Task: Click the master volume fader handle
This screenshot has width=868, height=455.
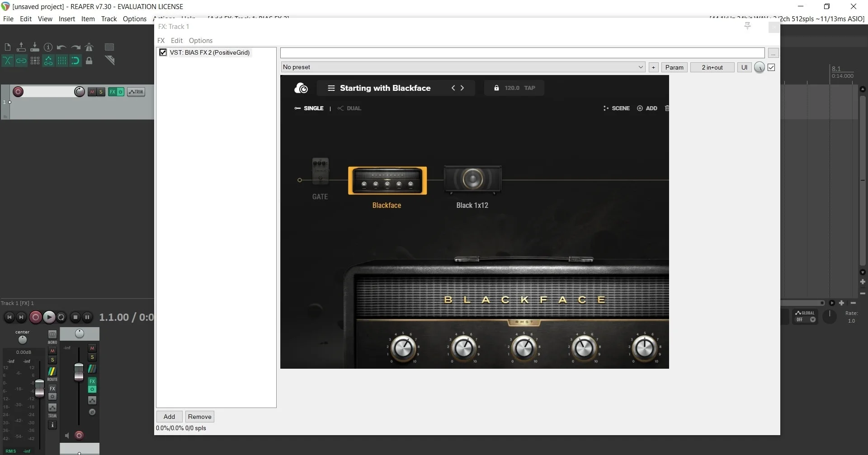Action: pos(40,388)
